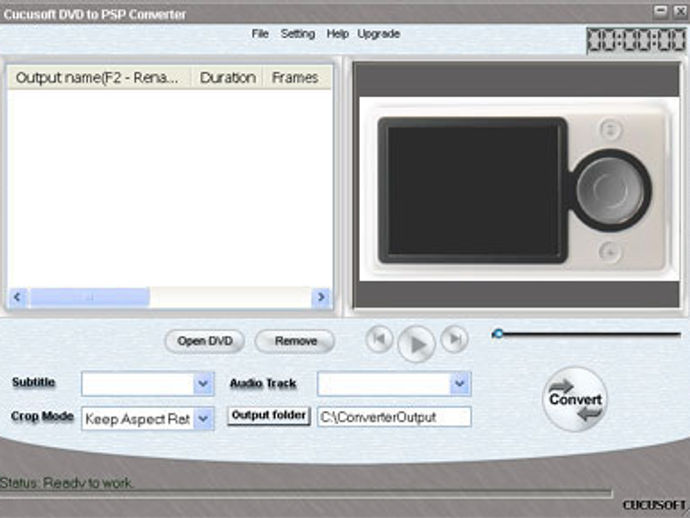This screenshot has height=518, width=690.
Task: Open the Upgrade menu
Action: [378, 34]
